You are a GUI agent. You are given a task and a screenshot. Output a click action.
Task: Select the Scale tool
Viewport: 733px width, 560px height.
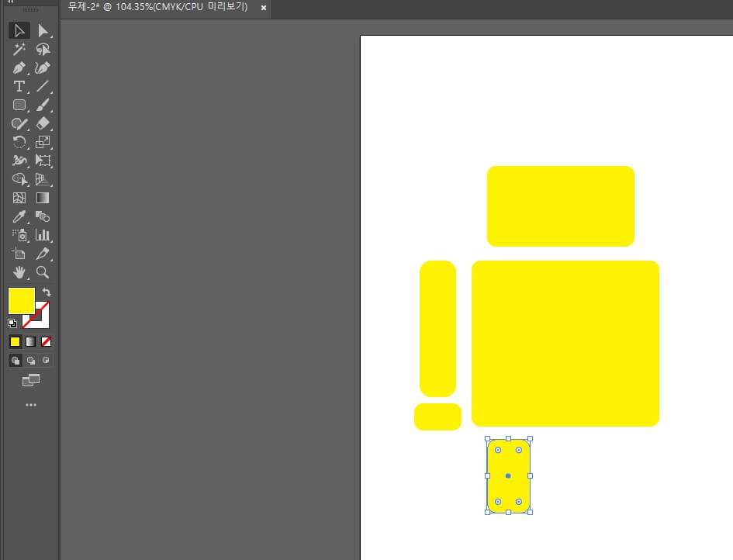pyautogui.click(x=43, y=142)
